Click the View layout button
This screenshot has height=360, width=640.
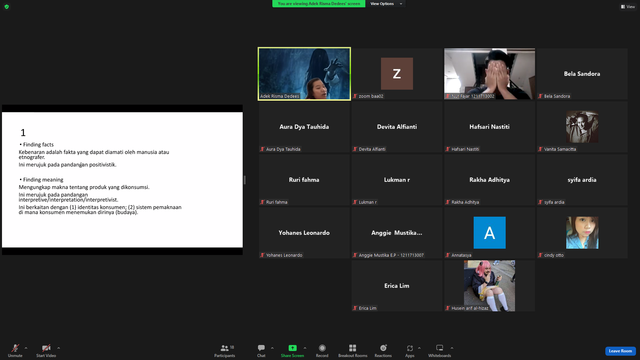pos(628,7)
